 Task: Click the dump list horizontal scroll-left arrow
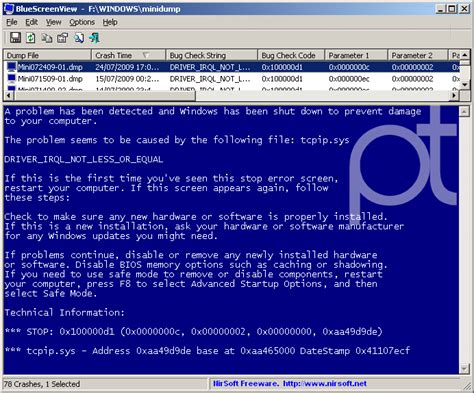pyautogui.click(x=9, y=95)
